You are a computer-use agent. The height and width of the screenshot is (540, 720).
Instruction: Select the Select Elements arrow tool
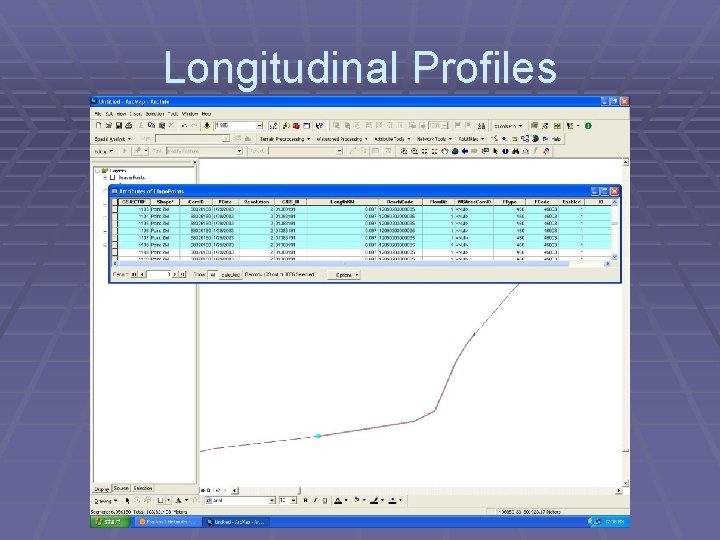click(495, 151)
